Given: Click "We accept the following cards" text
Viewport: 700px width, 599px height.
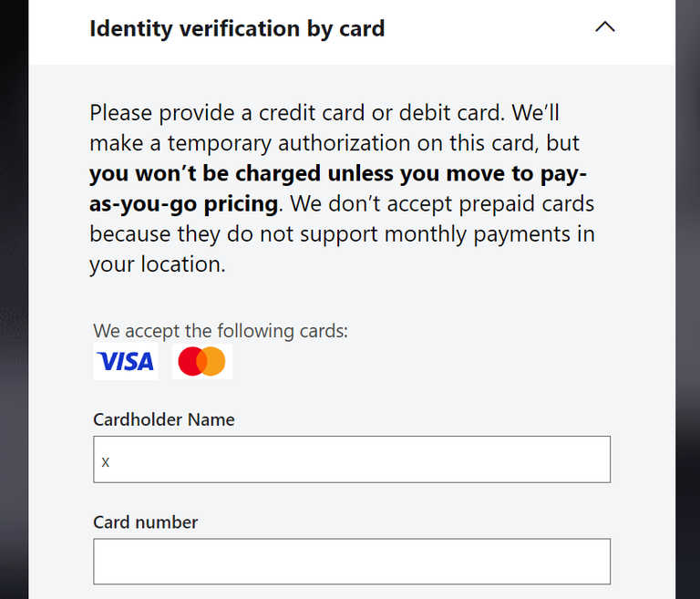Looking at the screenshot, I should [x=221, y=331].
